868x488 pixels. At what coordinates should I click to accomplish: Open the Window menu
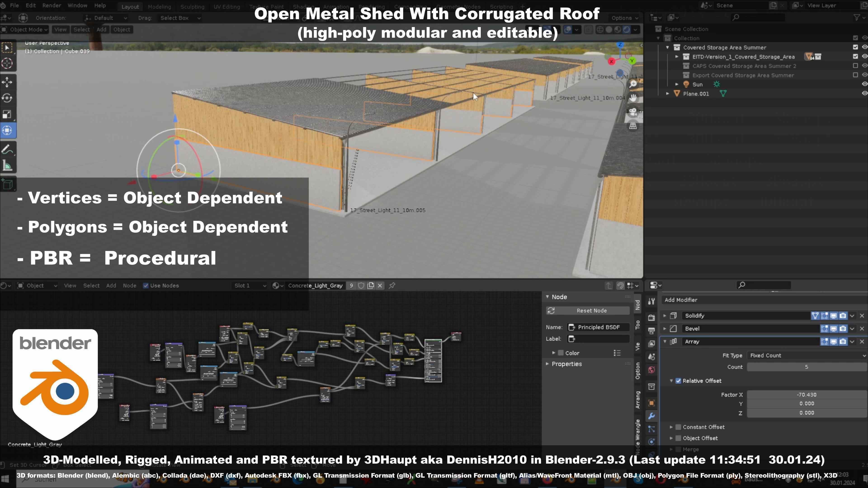click(77, 6)
